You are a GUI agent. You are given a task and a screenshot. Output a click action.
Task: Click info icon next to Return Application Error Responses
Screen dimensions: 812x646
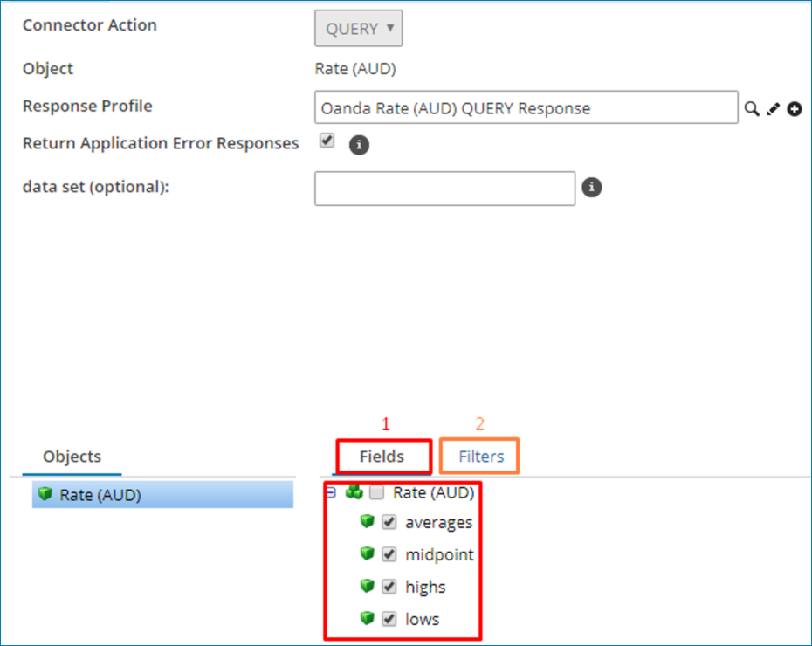[x=359, y=145]
